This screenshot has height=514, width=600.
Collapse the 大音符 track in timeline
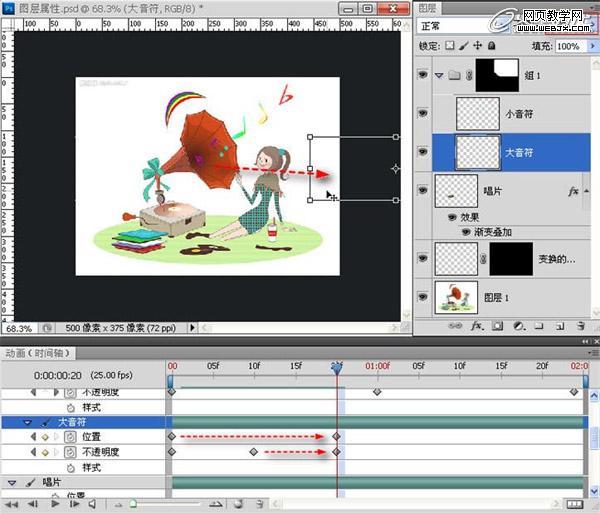(28, 423)
